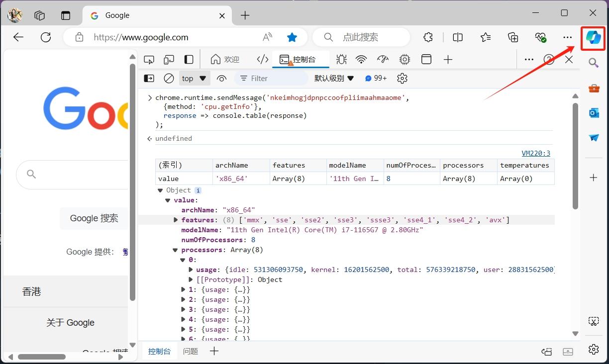The image size is (609, 364).
Task: Click the inspect element picker icon
Action: point(149,60)
